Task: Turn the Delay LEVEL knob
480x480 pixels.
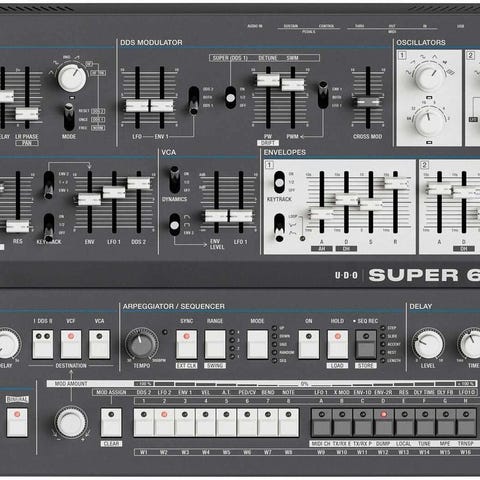Action: [x=428, y=345]
